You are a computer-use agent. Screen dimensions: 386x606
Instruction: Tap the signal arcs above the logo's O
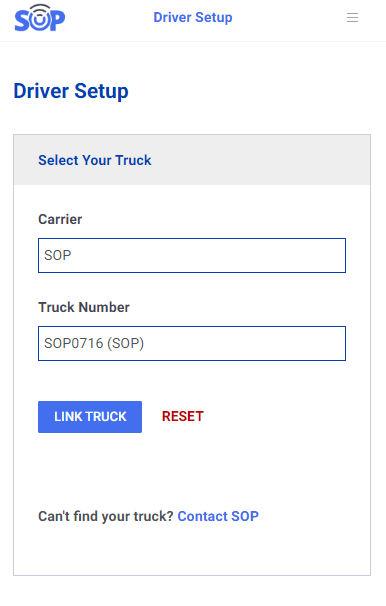pyautogui.click(x=40, y=9)
